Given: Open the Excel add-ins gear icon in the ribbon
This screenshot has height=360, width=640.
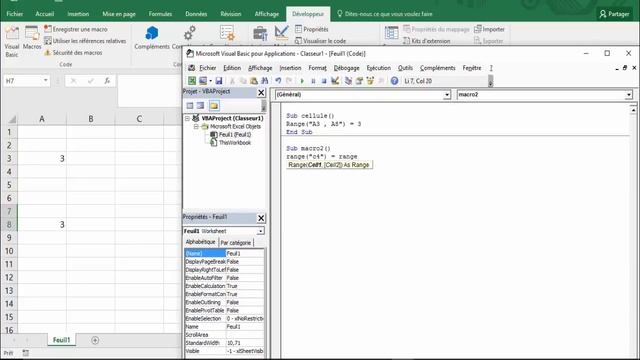Looking at the screenshot, I should point(189,33).
